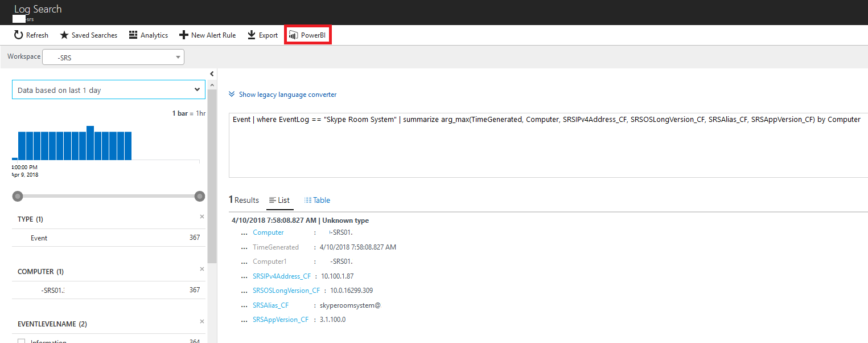The height and width of the screenshot is (343, 868).
Task: Click the Analytics grid icon
Action: (133, 35)
